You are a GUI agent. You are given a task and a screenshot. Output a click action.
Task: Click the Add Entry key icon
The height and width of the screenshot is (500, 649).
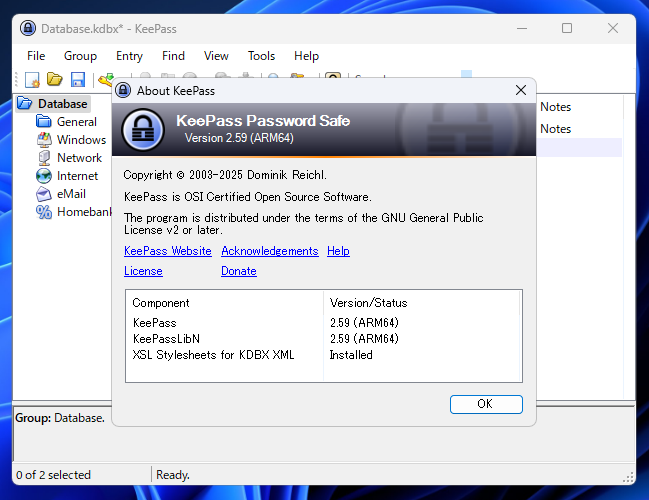coord(106,79)
